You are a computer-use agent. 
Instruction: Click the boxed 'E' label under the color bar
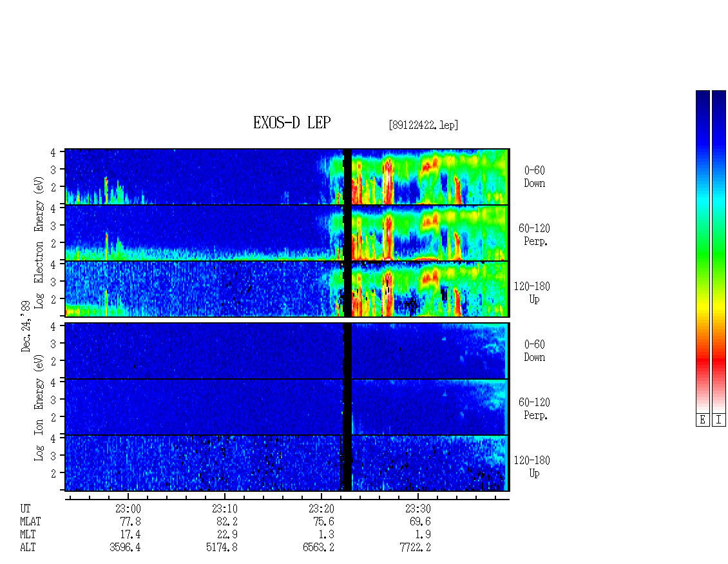(702, 420)
